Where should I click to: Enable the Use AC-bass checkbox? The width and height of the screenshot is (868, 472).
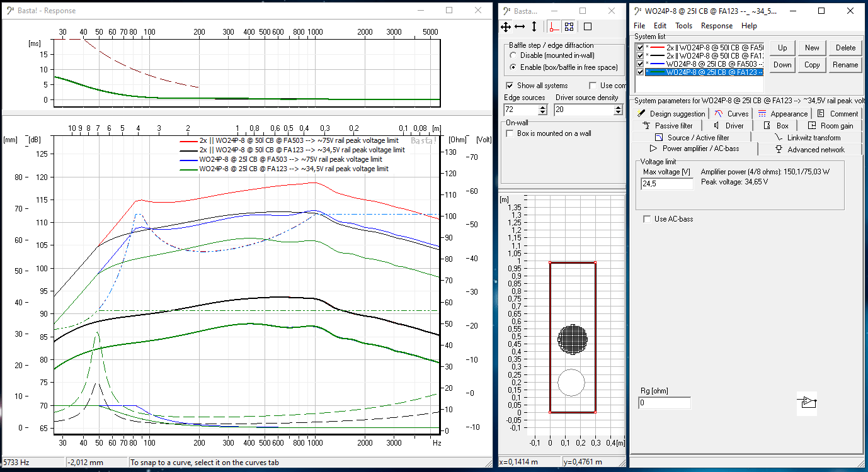646,219
